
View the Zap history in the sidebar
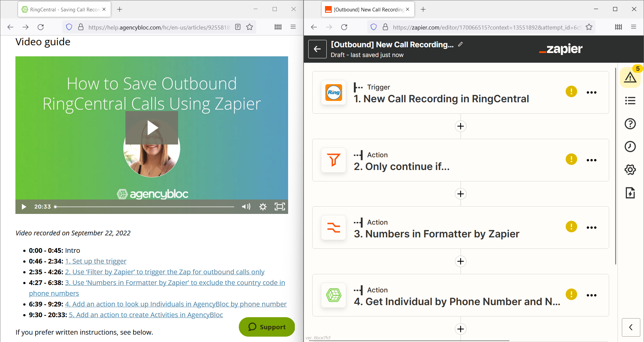pyautogui.click(x=630, y=147)
